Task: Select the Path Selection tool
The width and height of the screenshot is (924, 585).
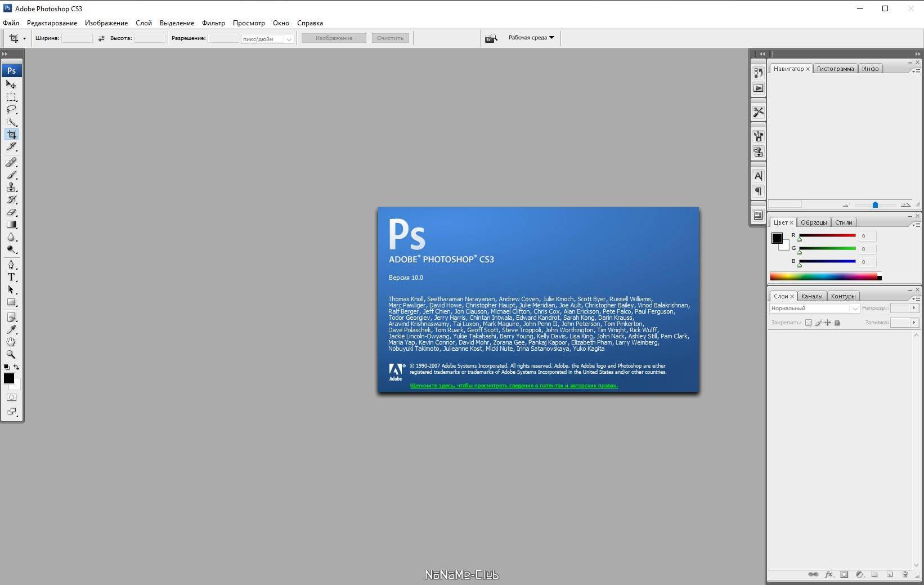Action: click(x=11, y=289)
